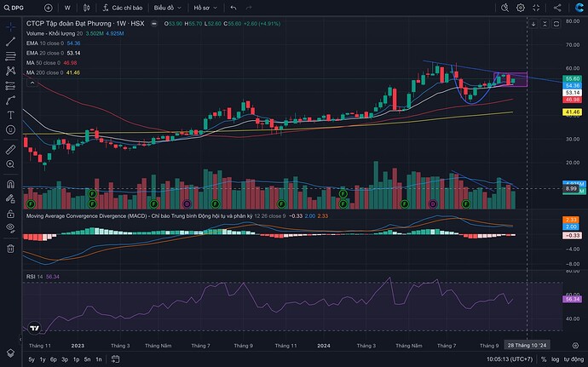This screenshot has width=588, height=367.
Task: Select the MA 50 indicator legend
Action: pyautogui.click(x=52, y=63)
